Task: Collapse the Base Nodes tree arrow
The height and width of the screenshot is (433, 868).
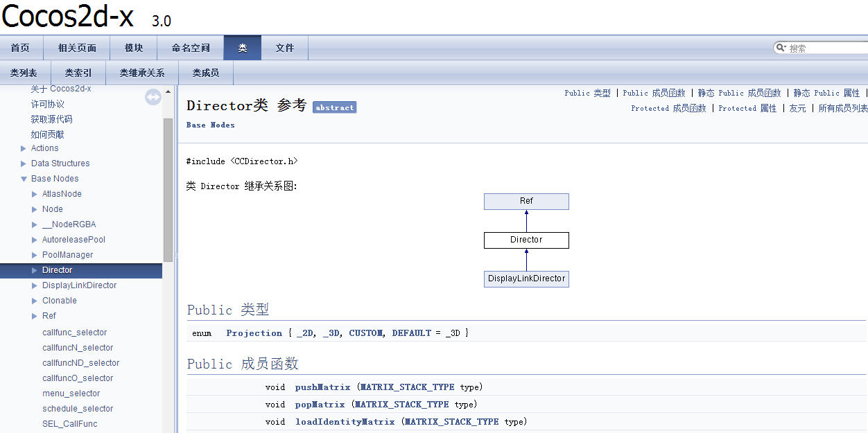Action: pos(24,179)
